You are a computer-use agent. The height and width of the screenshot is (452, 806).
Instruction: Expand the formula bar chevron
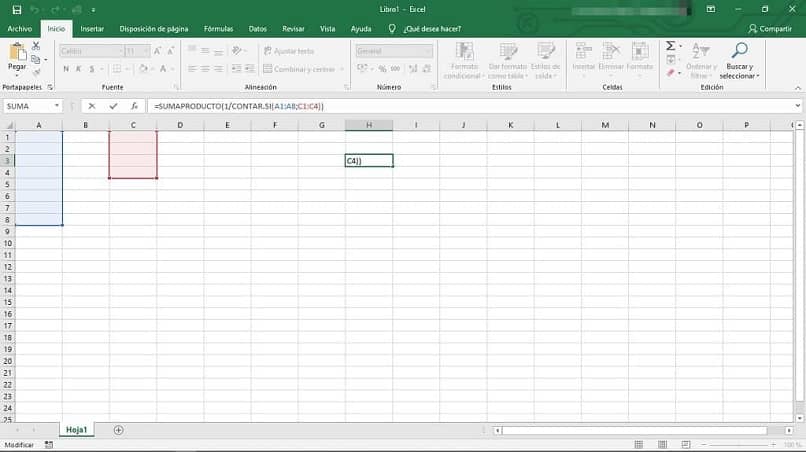(x=797, y=106)
